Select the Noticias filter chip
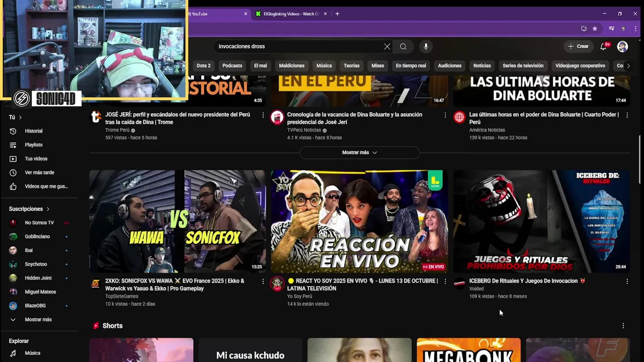This screenshot has height=362, width=644. click(x=482, y=65)
